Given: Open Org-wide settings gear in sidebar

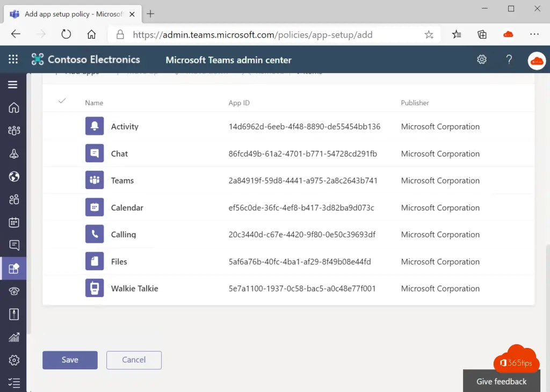Looking at the screenshot, I should click(13, 360).
